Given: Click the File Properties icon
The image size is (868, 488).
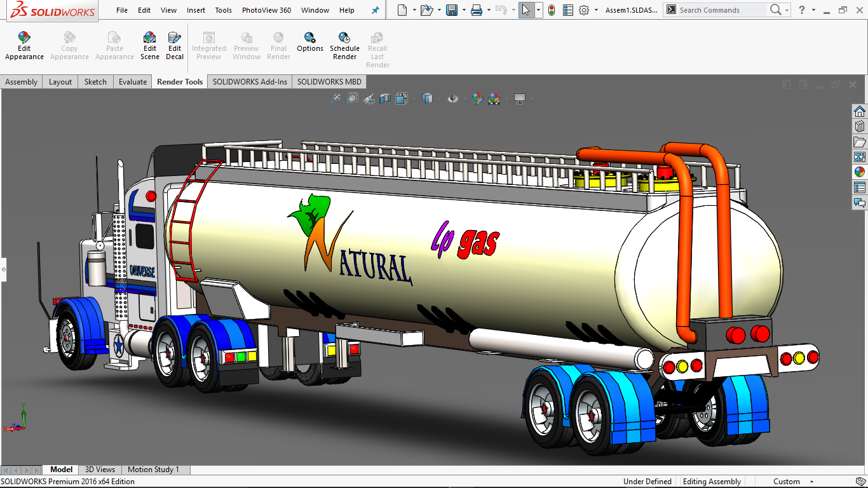Looking at the screenshot, I should point(568,10).
